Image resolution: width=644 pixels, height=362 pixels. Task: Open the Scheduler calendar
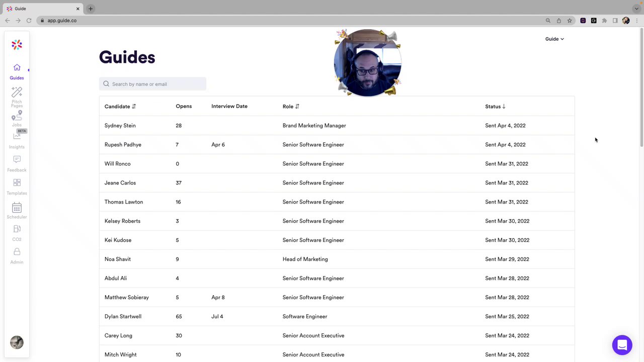point(17,211)
